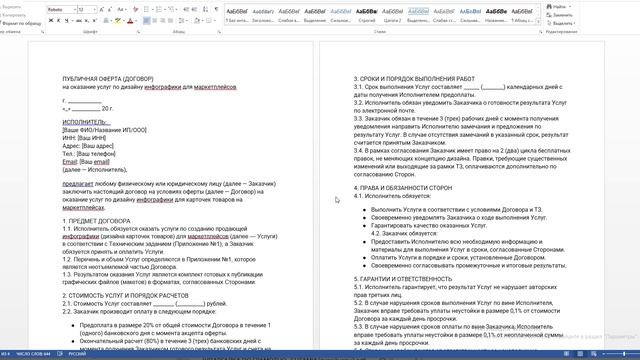Open shading color options
The width and height of the screenshot is (640, 360).
196,20
